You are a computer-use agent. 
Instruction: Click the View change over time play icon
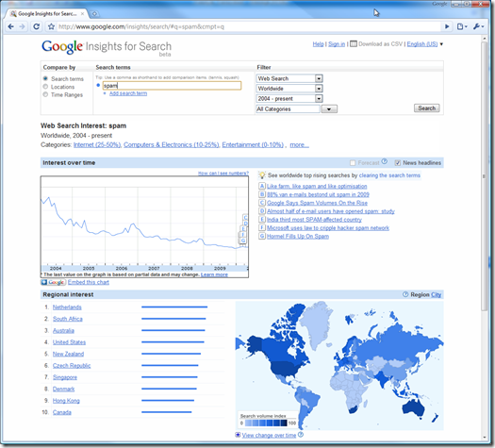click(238, 435)
